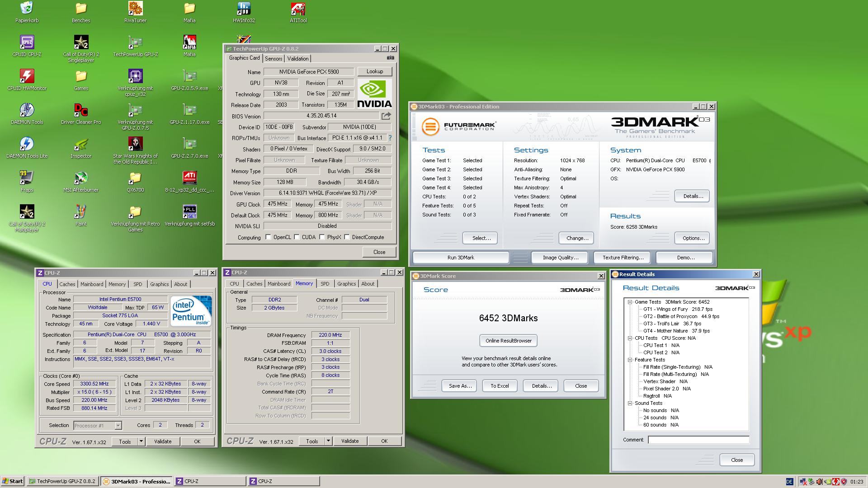Click the BIOS version share icon
Image resolution: width=868 pixels, height=488 pixels.
pyautogui.click(x=386, y=116)
